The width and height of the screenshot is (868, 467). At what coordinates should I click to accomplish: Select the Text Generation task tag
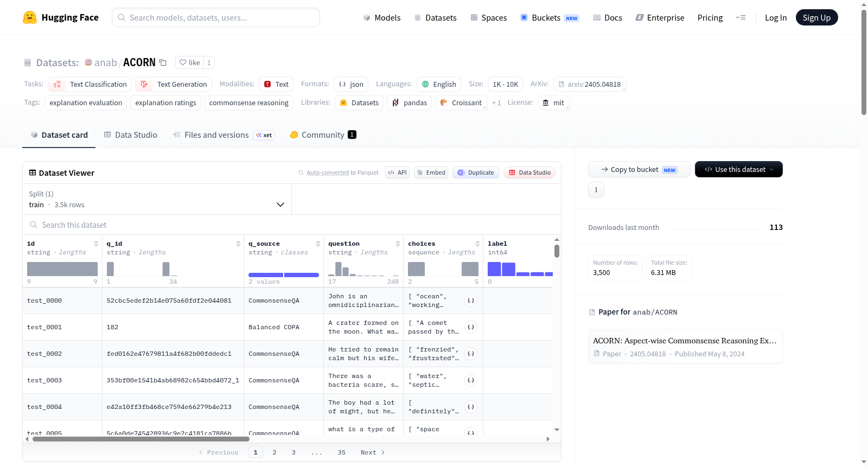tap(174, 84)
